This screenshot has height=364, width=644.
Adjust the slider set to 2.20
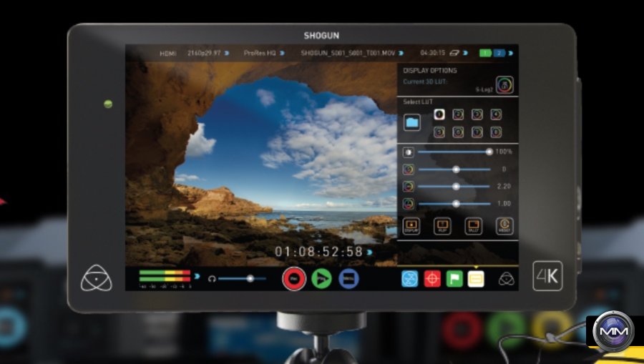click(454, 187)
